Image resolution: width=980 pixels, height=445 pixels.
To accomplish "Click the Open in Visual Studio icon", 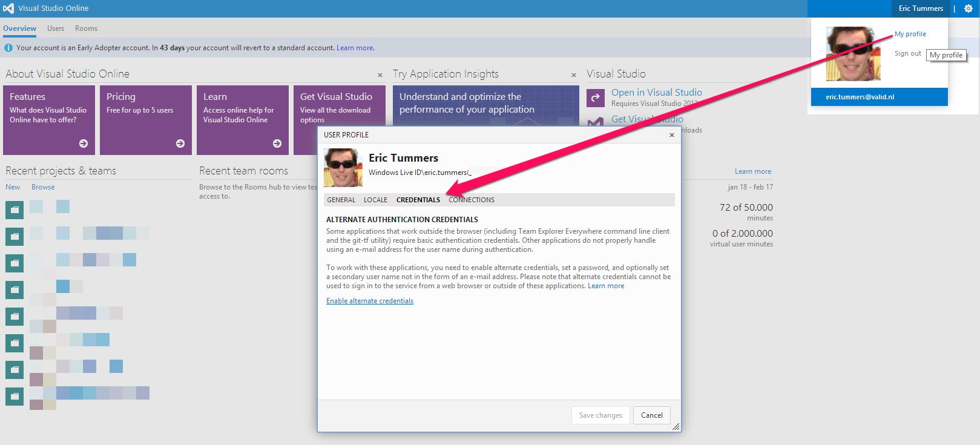I will (596, 97).
